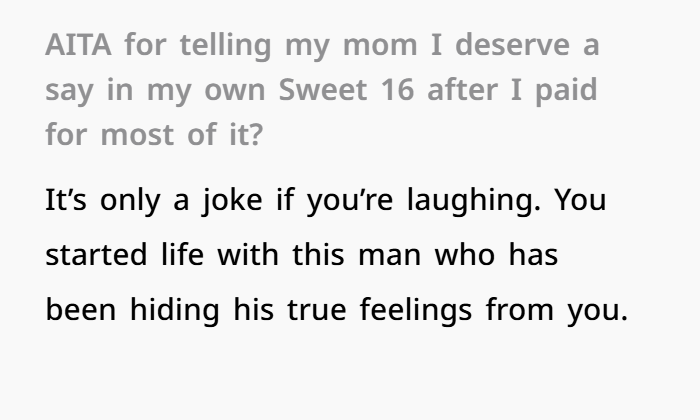
Task: Click the word "true" in the comment
Action: [x=317, y=310]
